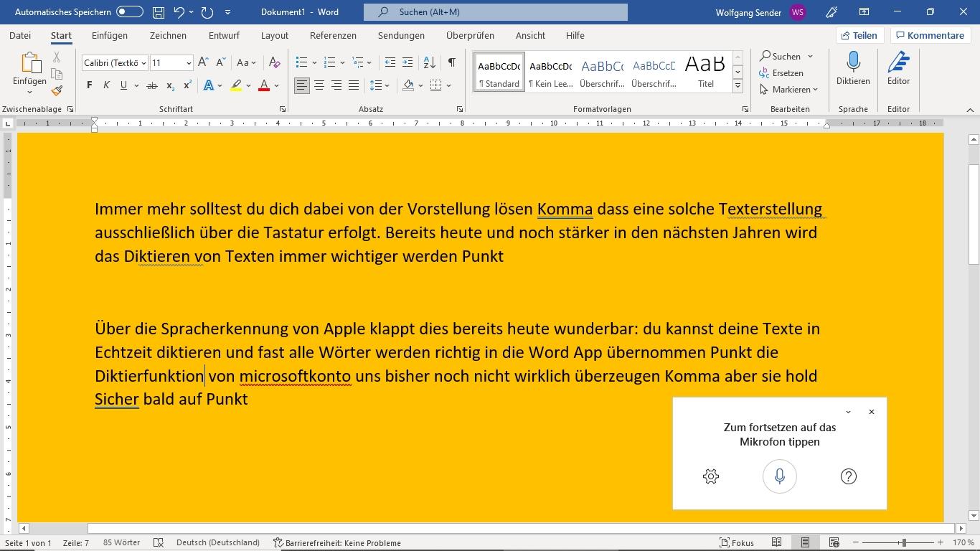Toggle Automatisches Speichern switch

coord(130,12)
